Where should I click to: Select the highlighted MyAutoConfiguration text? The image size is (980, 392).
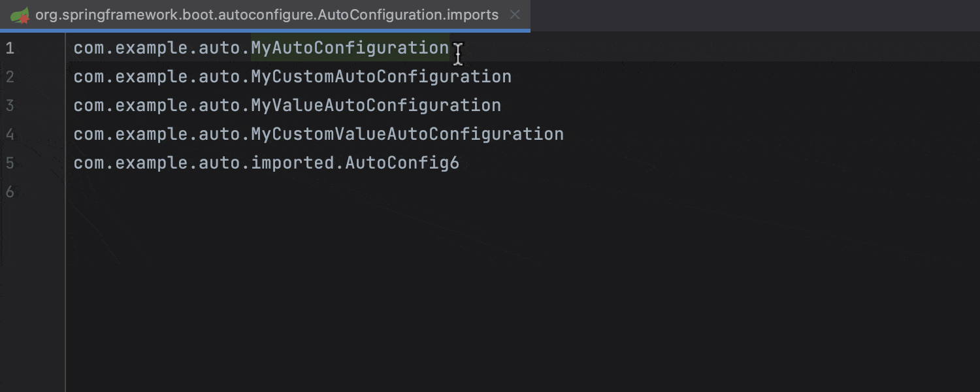[x=351, y=48]
